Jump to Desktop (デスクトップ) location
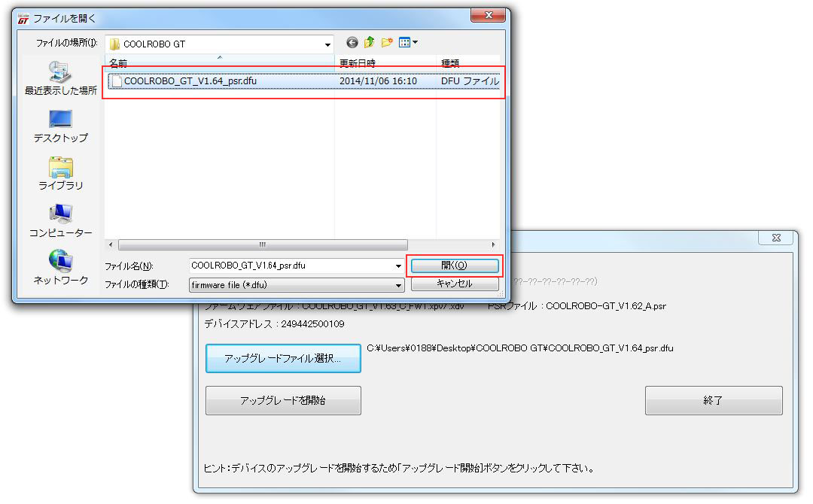Screen dimensions: 813x504 click(61, 126)
